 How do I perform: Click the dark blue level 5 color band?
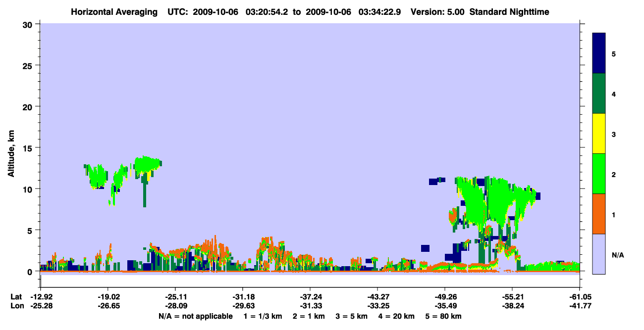coord(599,53)
